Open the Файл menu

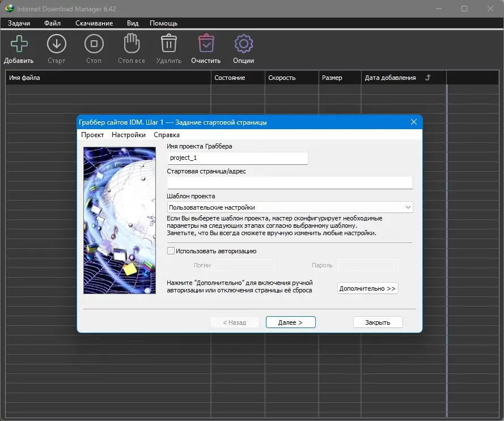(x=52, y=23)
